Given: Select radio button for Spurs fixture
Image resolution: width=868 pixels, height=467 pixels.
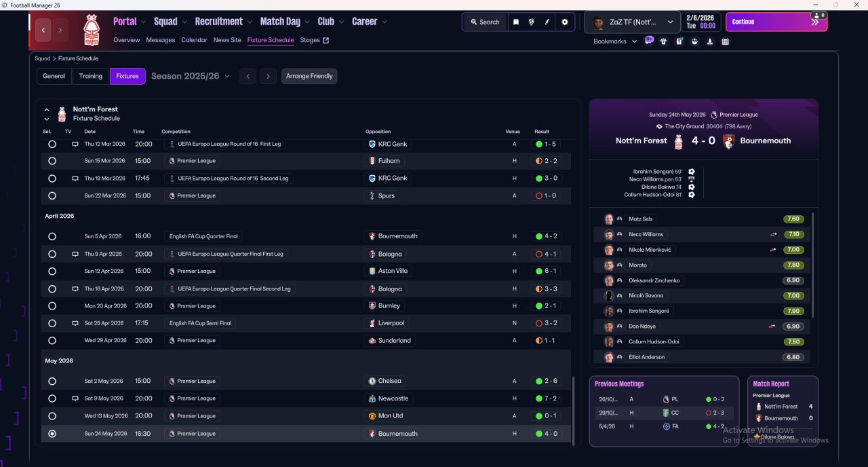Looking at the screenshot, I should point(52,195).
